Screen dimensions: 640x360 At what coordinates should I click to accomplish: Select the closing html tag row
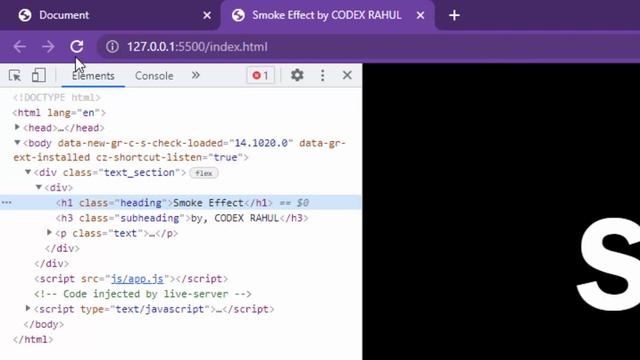[x=181, y=339]
